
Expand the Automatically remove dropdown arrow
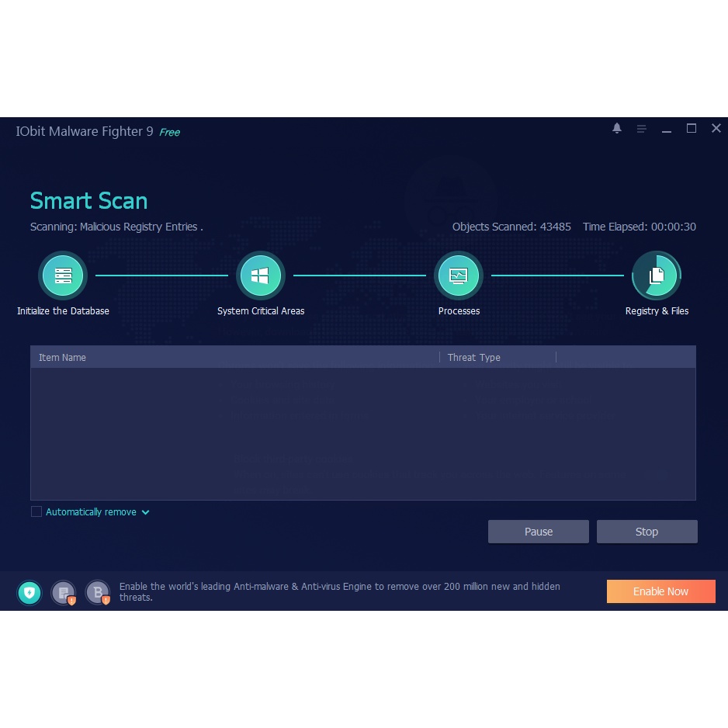pos(145,512)
